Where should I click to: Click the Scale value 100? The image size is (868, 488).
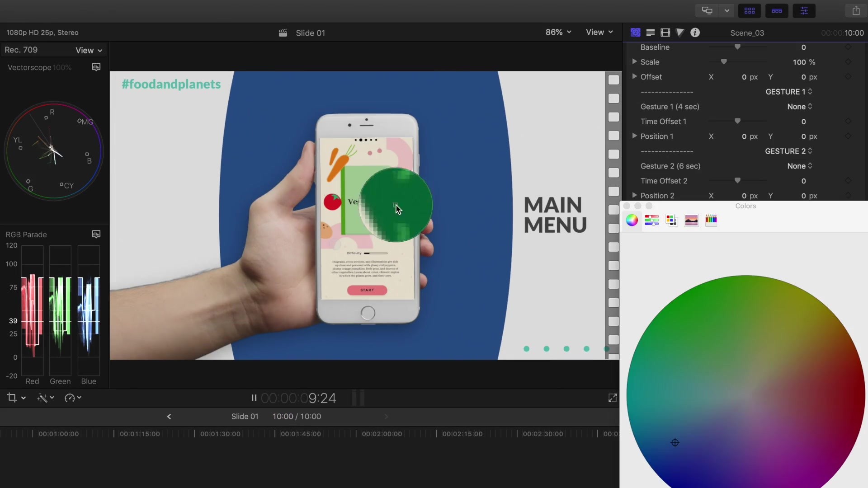tap(799, 62)
